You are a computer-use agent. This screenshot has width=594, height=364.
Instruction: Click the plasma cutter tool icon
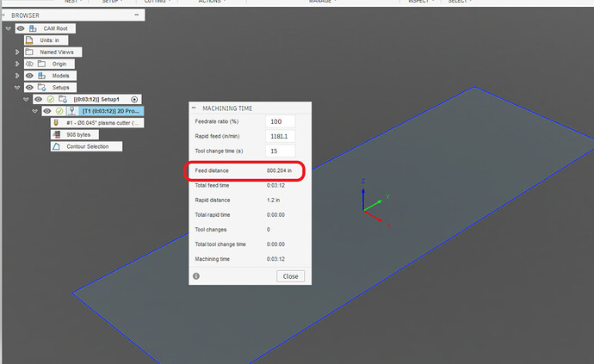(x=57, y=122)
